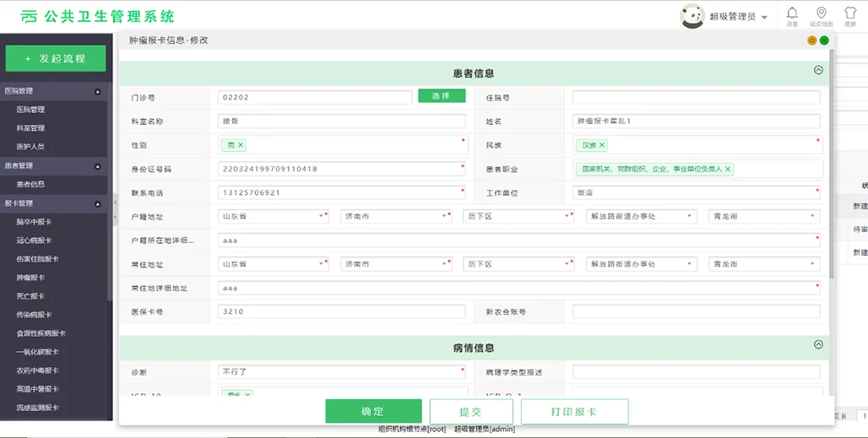Click the panda user avatar

(692, 17)
